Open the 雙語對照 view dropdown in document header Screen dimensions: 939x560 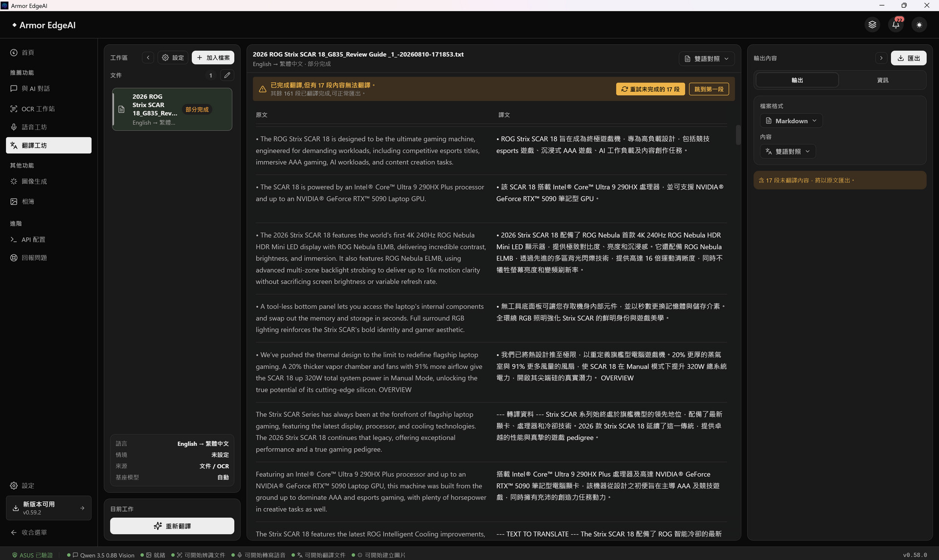coord(706,59)
